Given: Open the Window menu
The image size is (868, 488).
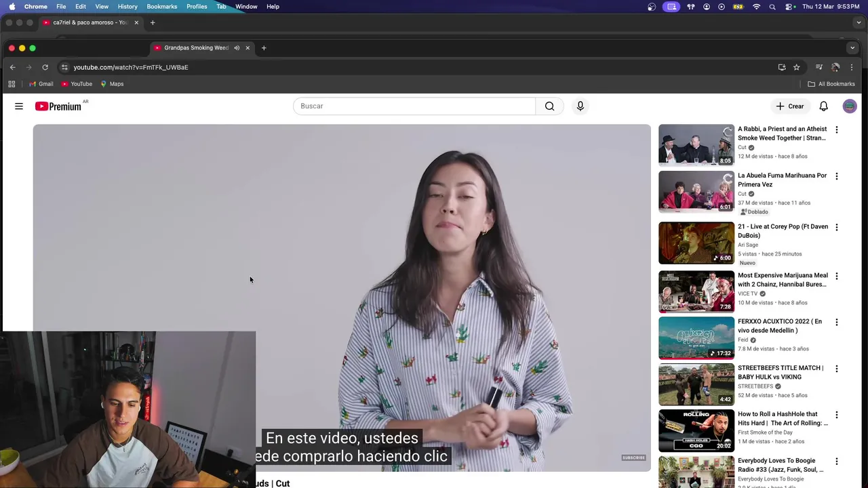Looking at the screenshot, I should click(x=246, y=7).
